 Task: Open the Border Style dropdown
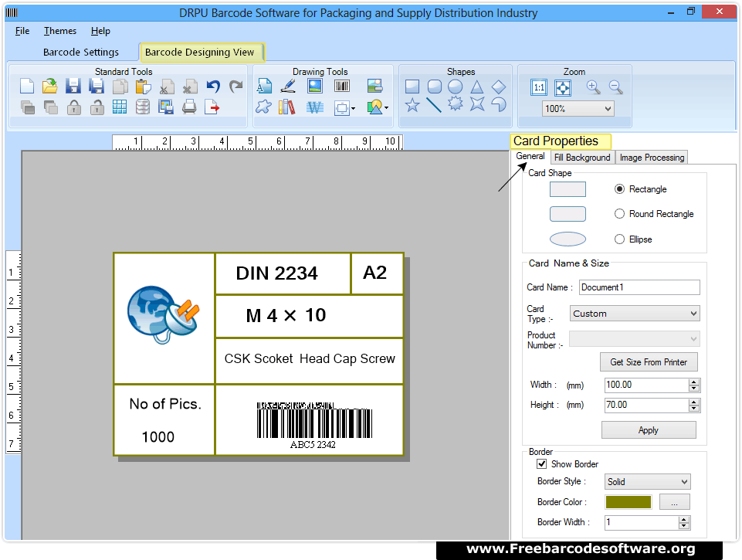(684, 482)
